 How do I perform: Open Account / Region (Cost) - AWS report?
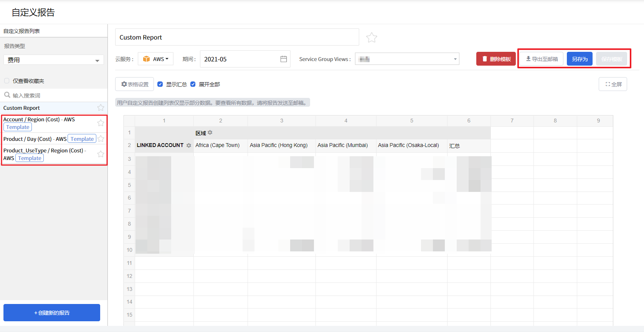click(x=39, y=119)
